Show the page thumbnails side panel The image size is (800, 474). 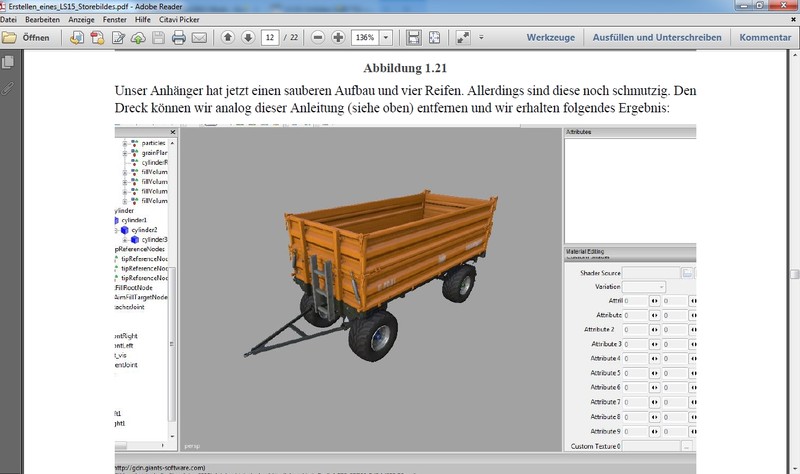pyautogui.click(x=8, y=63)
